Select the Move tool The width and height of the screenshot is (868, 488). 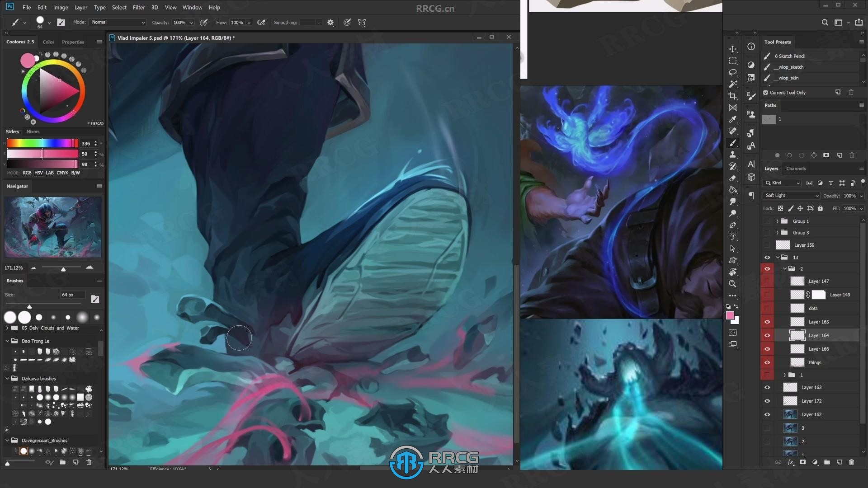[733, 49]
